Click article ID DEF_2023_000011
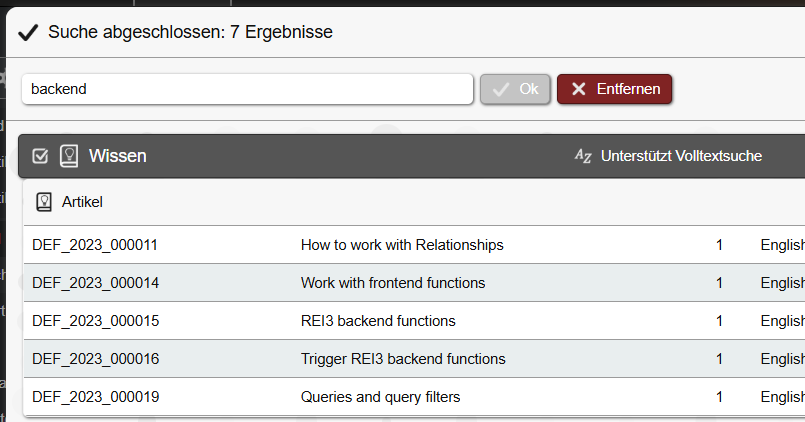 (x=95, y=245)
